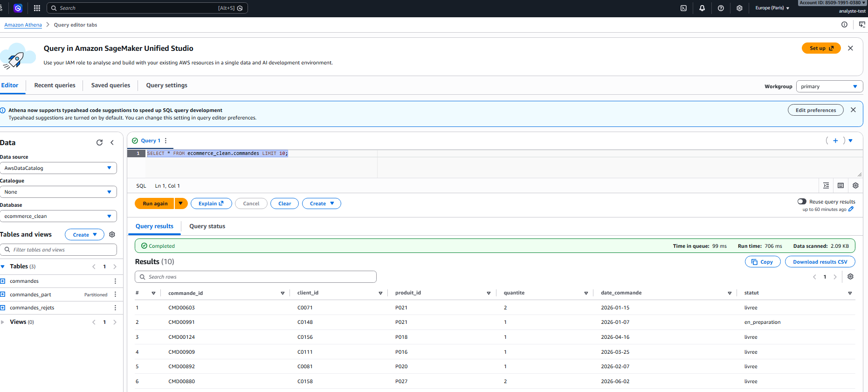Open actions menu for commandes_rejets table
Viewport: 868px width, 392px height.
pos(115,308)
